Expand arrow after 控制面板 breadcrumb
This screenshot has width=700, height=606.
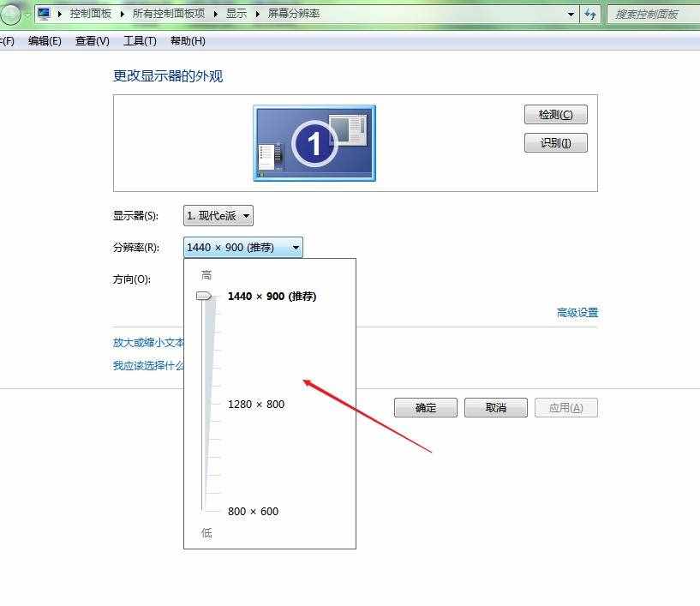(x=123, y=14)
